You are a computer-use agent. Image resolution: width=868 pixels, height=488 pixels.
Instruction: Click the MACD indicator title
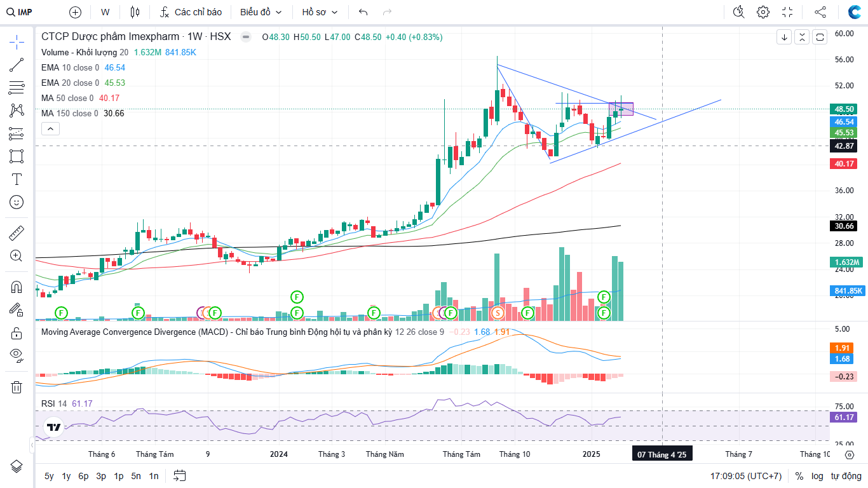[x=217, y=332]
